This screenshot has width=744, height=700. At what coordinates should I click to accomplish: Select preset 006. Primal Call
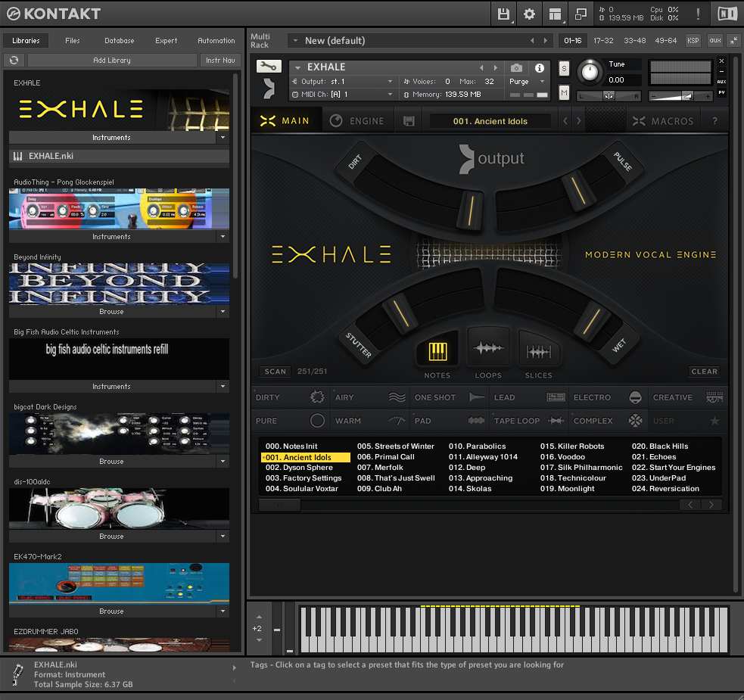point(386,457)
